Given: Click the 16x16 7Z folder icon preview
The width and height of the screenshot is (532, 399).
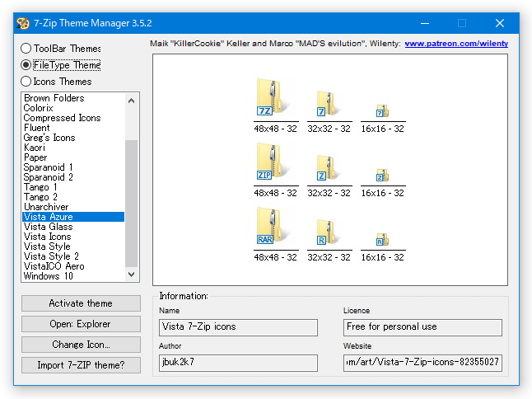Looking at the screenshot, I should point(382,111).
